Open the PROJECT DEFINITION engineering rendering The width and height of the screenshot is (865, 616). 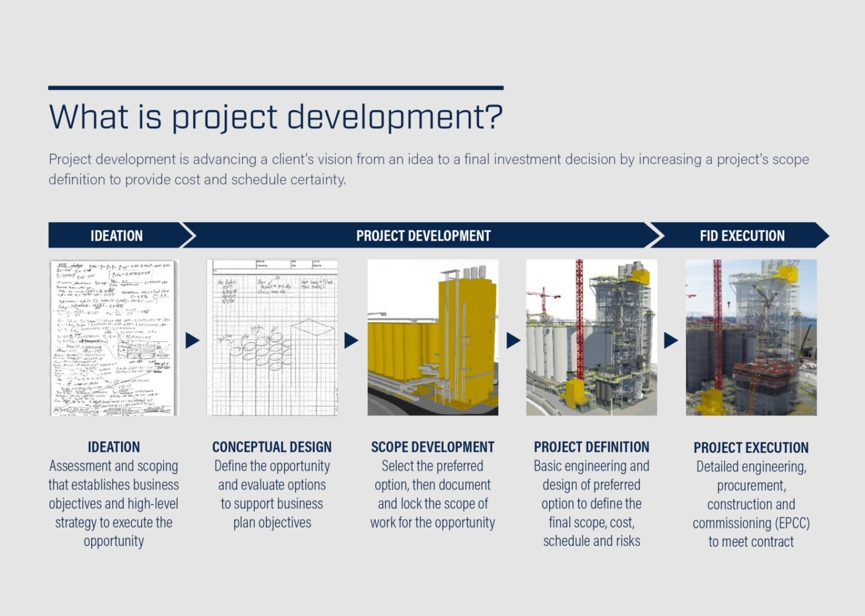[x=591, y=338]
